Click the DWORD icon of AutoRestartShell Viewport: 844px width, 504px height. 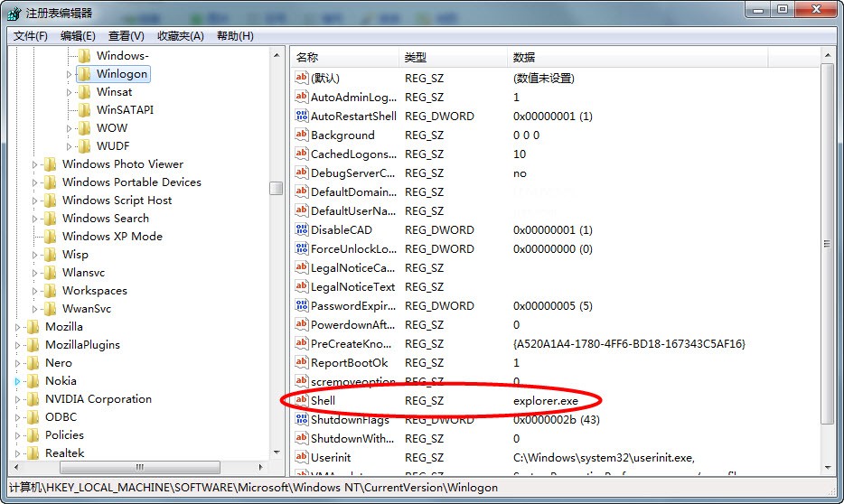302,116
